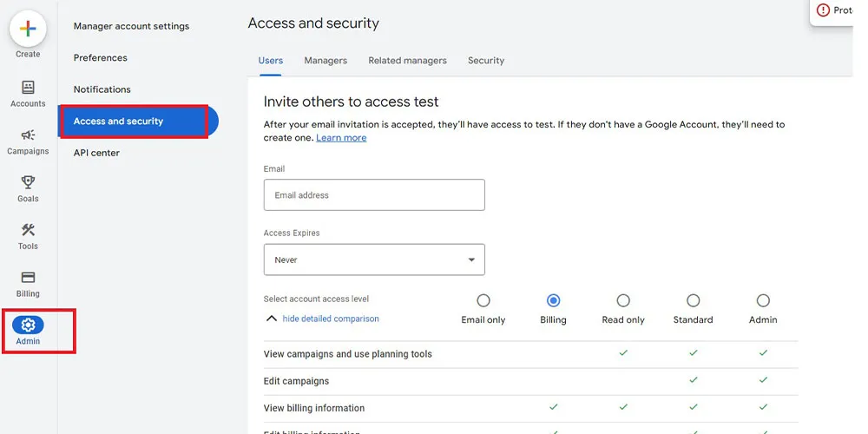Click the red alert icon at top right
Viewport: 868px width, 434px height.
click(x=823, y=10)
